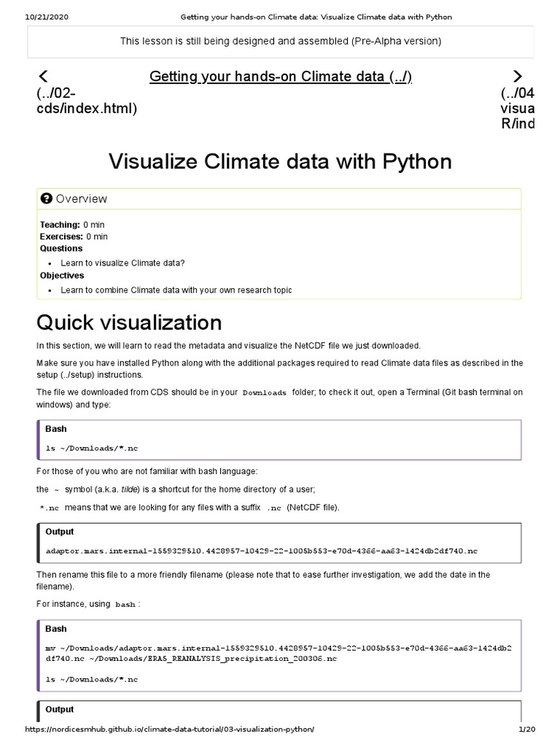Image resolution: width=560 pixels, height=747 pixels.
Task: Click the 'Visualize Climate data with Python' heading
Action: pyautogui.click(x=280, y=161)
